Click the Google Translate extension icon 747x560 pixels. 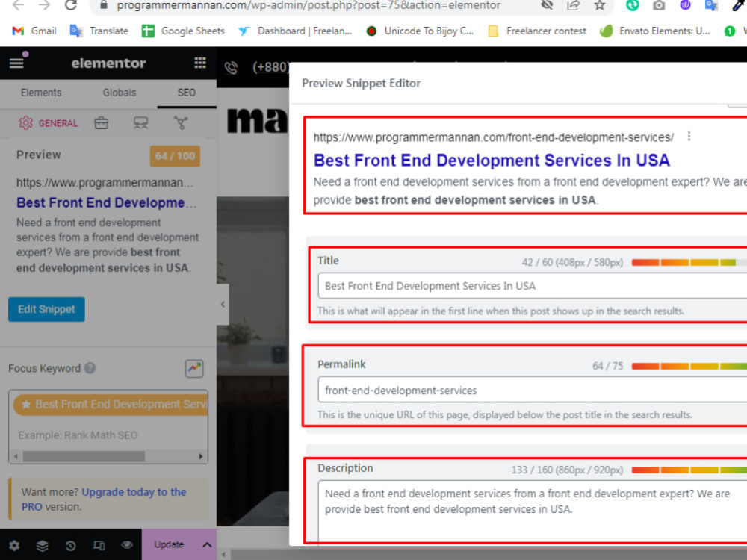click(711, 5)
